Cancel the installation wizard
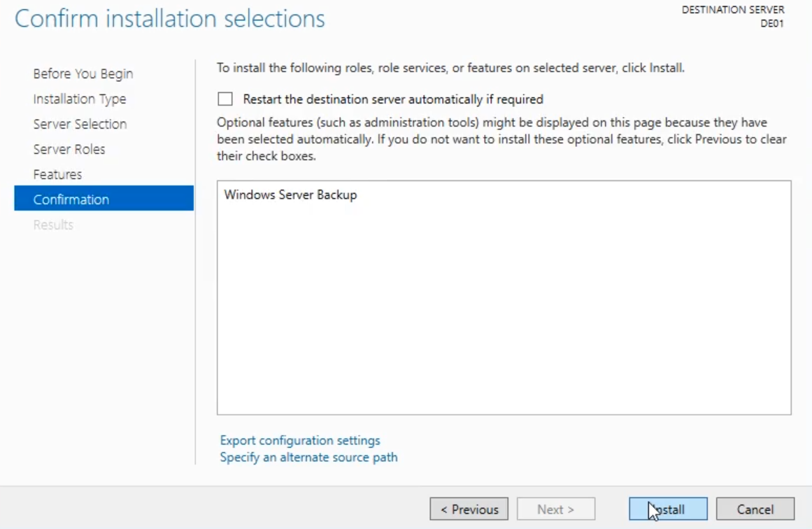 755,509
